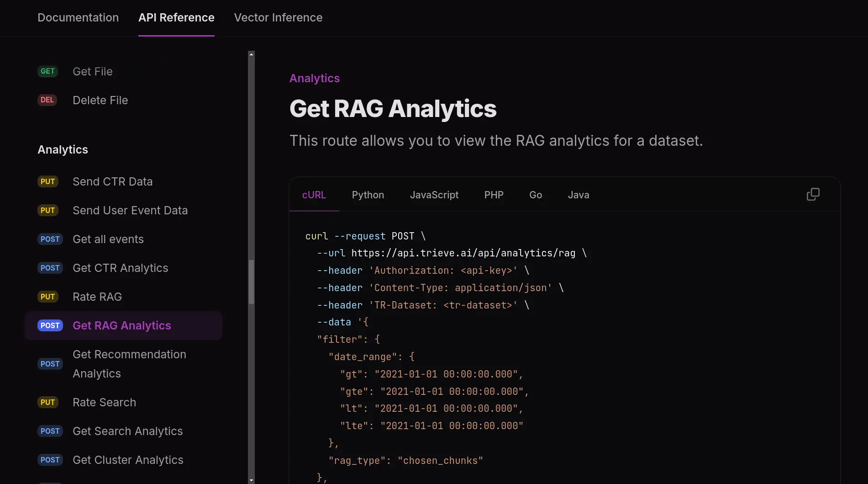Image resolution: width=868 pixels, height=484 pixels.
Task: Click the POST badge beside Get all events
Action: pos(50,239)
